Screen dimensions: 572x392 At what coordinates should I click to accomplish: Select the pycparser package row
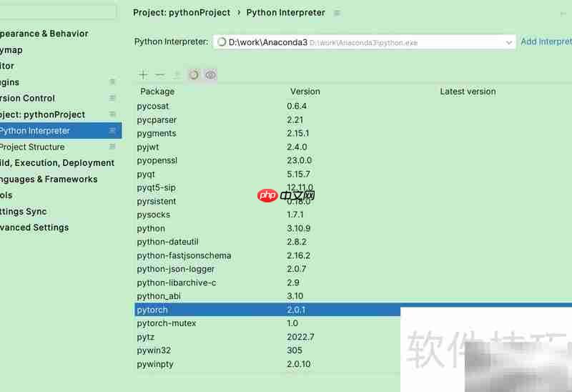click(x=353, y=119)
